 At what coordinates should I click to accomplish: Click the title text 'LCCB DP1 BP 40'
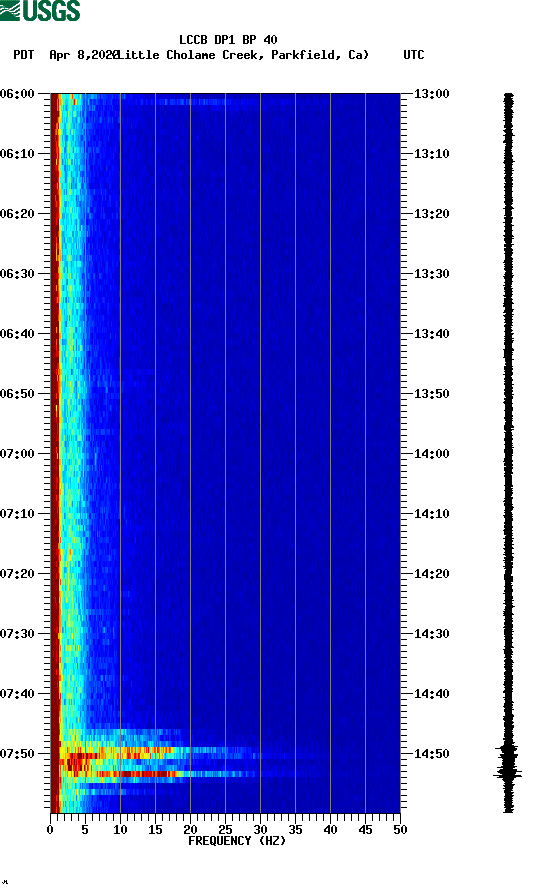(228, 40)
